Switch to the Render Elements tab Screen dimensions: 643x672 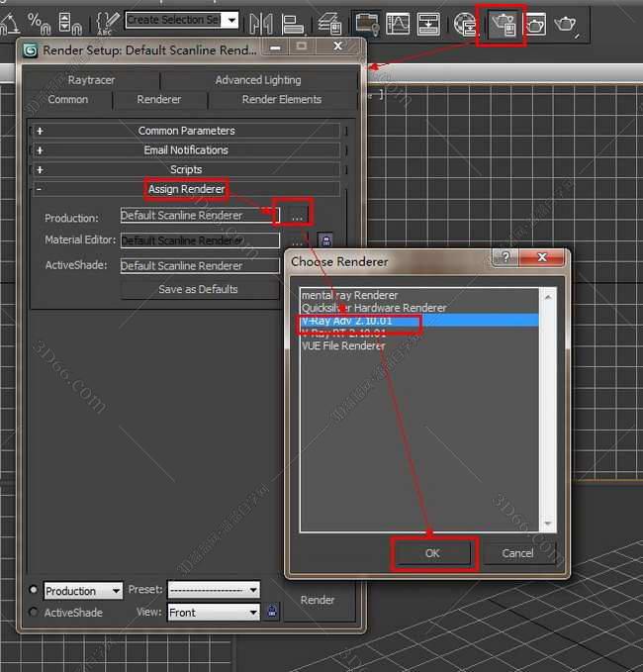tap(282, 99)
